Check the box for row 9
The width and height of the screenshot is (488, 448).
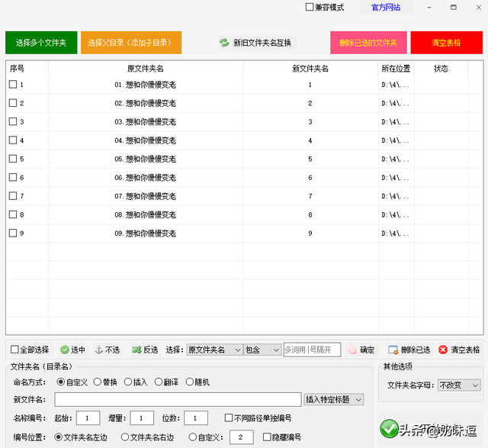[x=13, y=233]
